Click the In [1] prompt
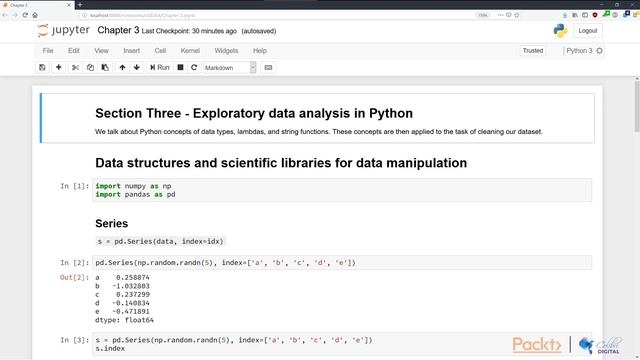This screenshot has width=640, height=360. click(x=74, y=186)
